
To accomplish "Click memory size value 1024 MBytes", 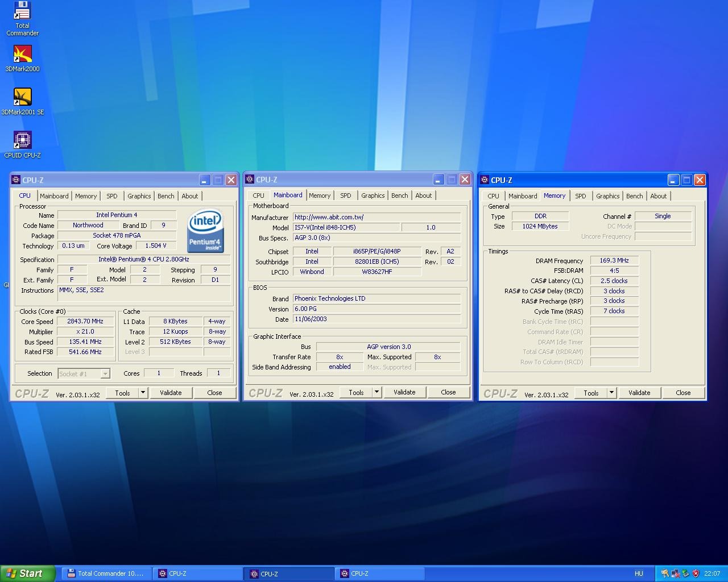I will click(540, 227).
